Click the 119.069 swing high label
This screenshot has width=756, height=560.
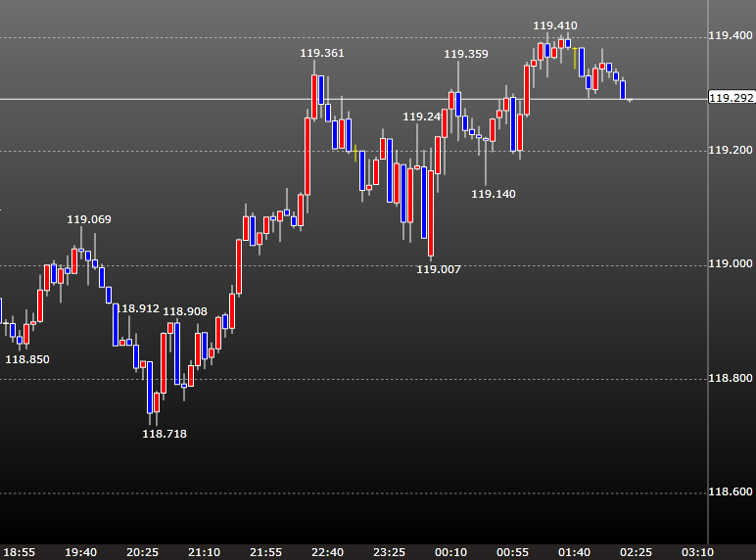89,219
